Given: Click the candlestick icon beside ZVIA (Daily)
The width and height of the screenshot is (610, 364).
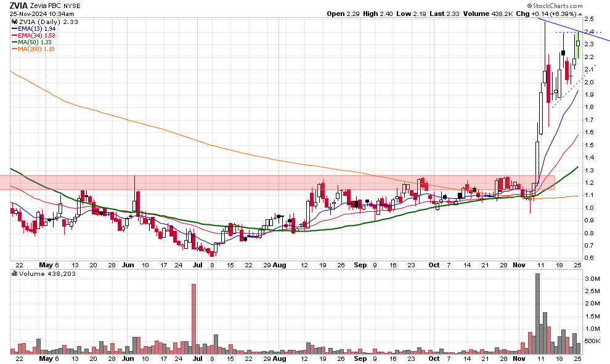Looking at the screenshot, I should pyautogui.click(x=14, y=21).
